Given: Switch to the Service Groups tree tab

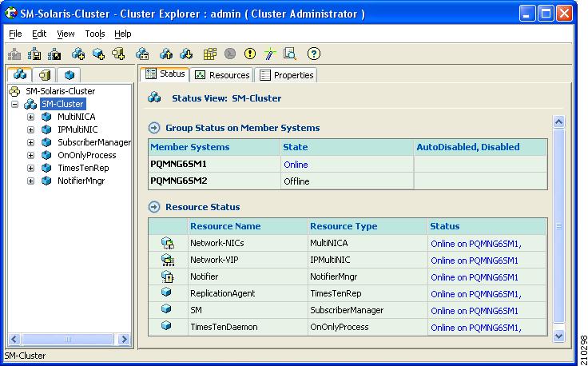Looking at the screenshot, I should point(19,74).
